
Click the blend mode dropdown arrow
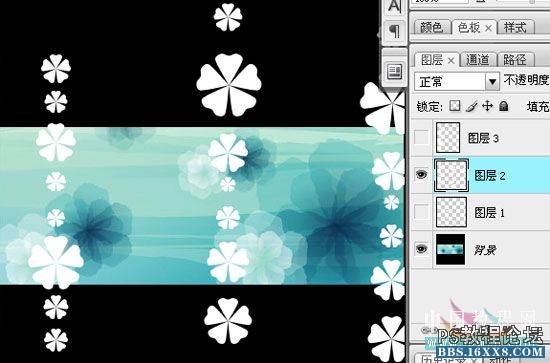[492, 82]
